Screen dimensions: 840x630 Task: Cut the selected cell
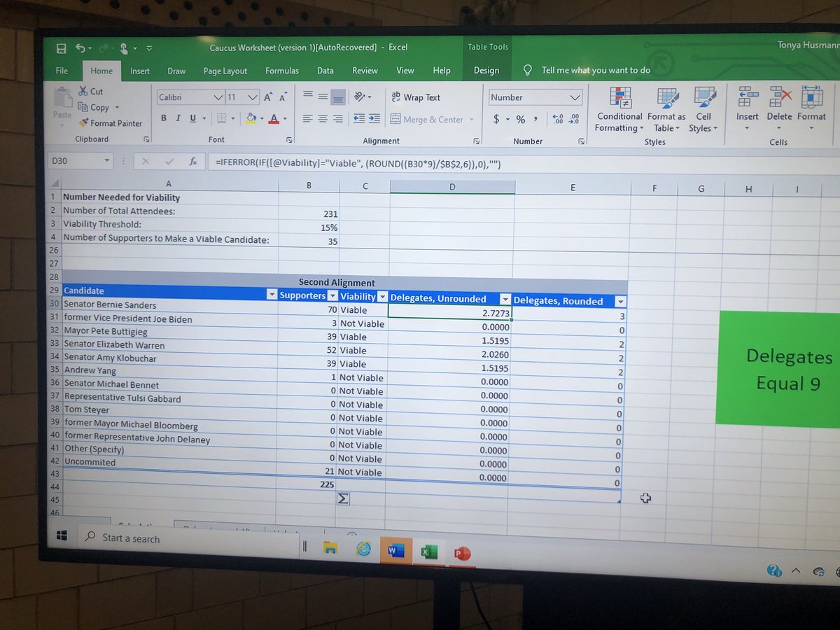pyautogui.click(x=91, y=92)
